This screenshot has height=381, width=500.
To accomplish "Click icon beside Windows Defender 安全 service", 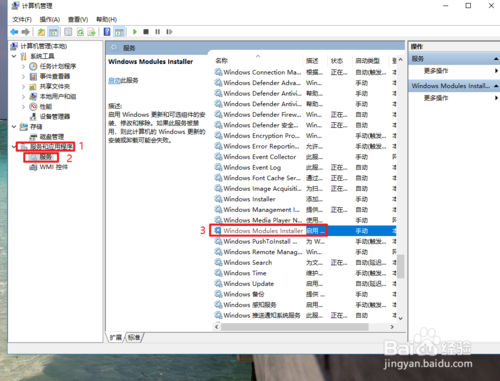I will [218, 125].
